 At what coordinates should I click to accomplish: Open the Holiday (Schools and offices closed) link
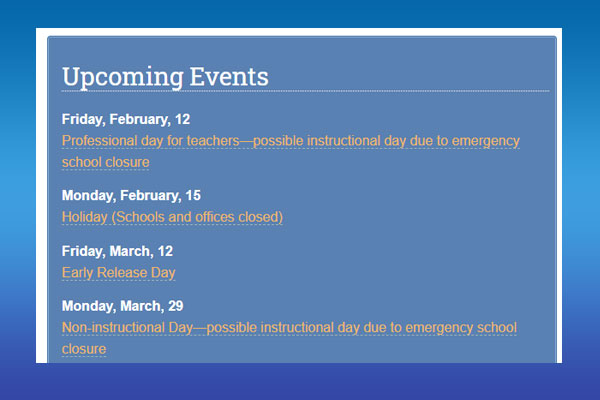[172, 217]
